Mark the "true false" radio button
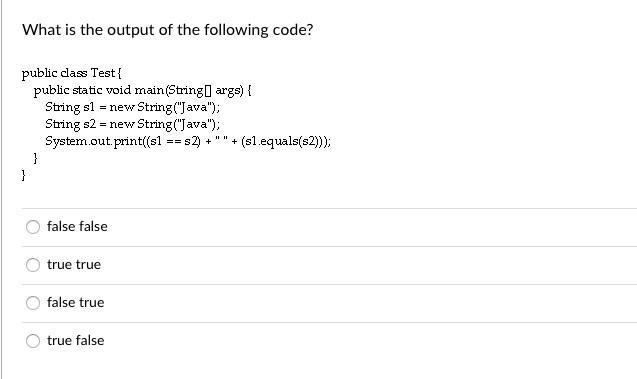637x379 pixels. pos(33,341)
